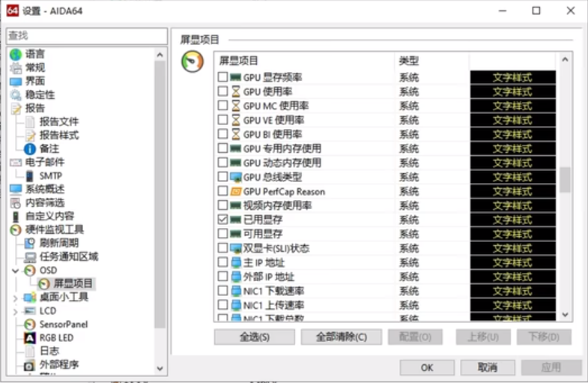Click the gauge icon beside SensorPanel
The width and height of the screenshot is (588, 383).
click(x=30, y=325)
